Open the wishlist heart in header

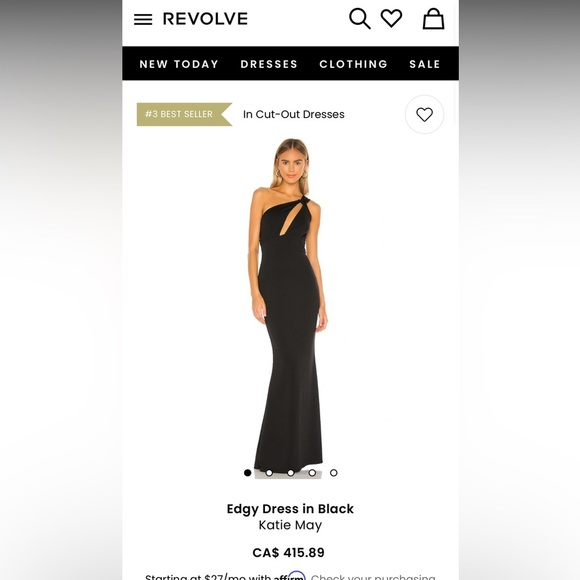click(x=391, y=18)
